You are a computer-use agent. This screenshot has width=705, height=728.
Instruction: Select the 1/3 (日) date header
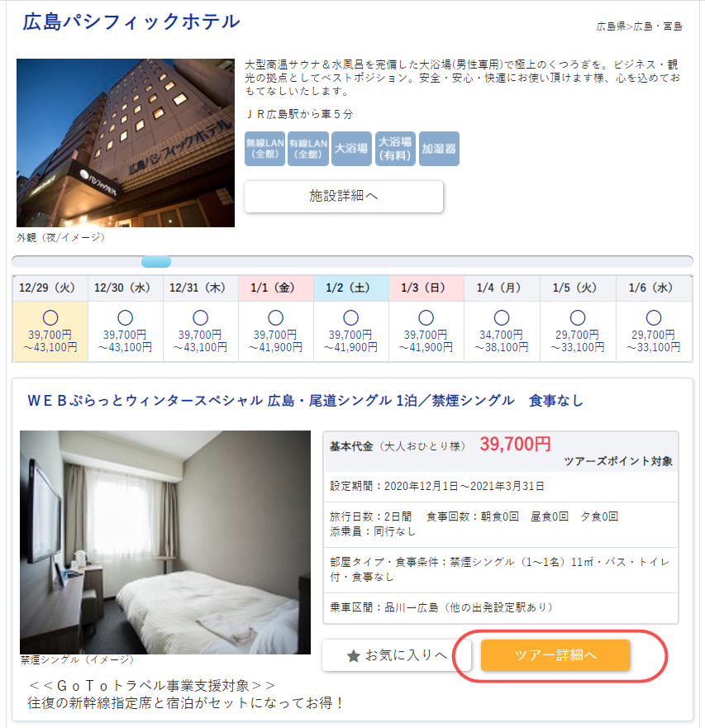pos(426,288)
